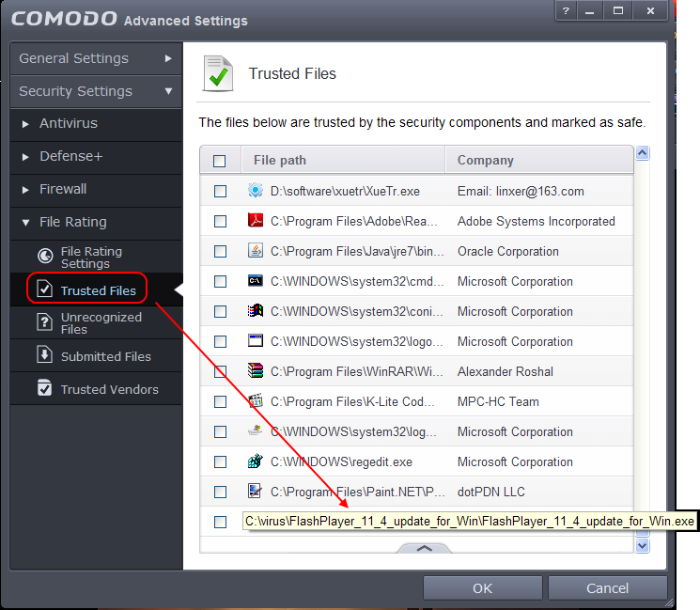Select Trusted Files menu item
The height and width of the screenshot is (610, 700).
click(x=96, y=289)
